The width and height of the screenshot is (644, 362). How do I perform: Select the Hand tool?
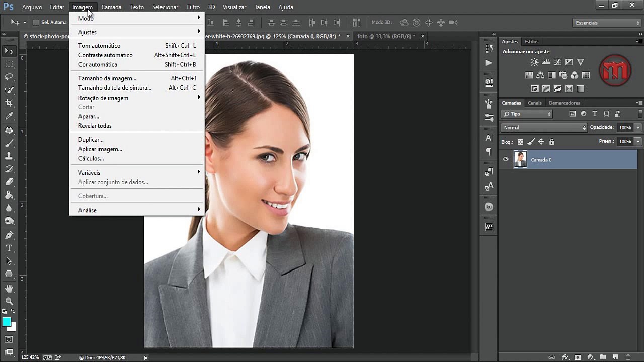[x=9, y=289]
